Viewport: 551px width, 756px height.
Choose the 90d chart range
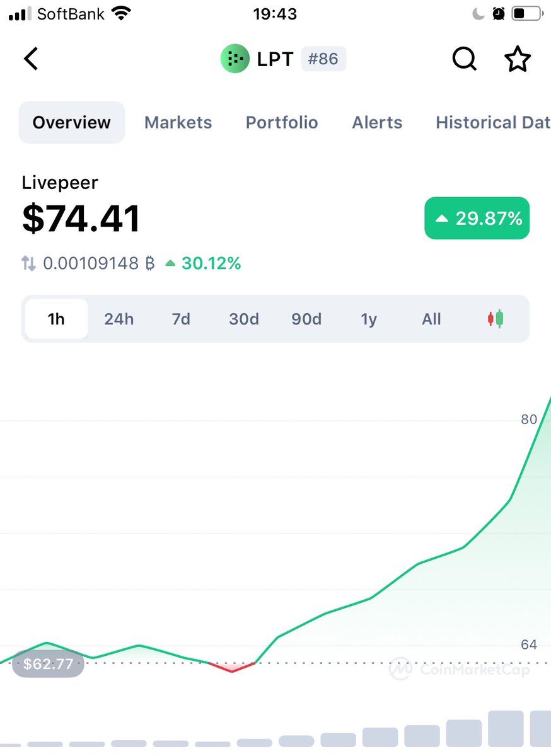point(306,319)
